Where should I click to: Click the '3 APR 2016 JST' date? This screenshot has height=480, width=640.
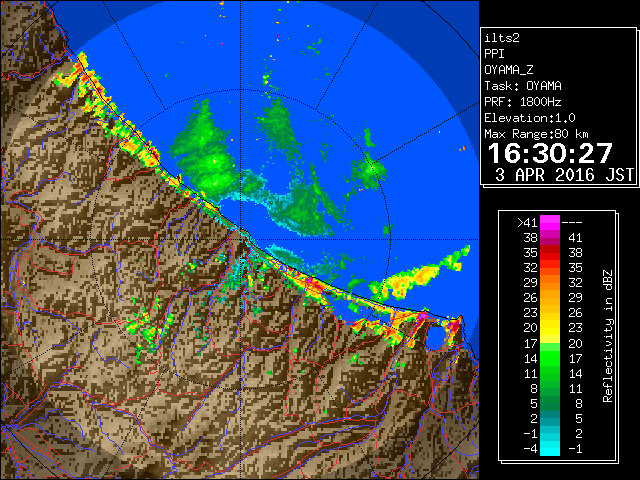pyautogui.click(x=564, y=175)
